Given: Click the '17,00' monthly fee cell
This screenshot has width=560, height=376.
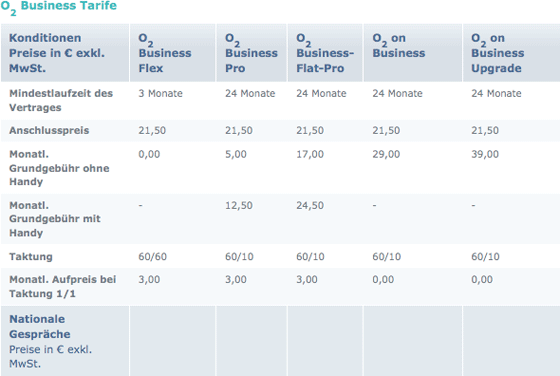Looking at the screenshot, I should [310, 154].
